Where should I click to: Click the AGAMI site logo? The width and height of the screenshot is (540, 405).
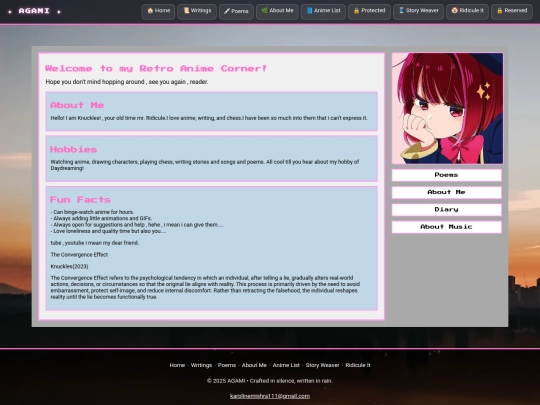point(34,11)
